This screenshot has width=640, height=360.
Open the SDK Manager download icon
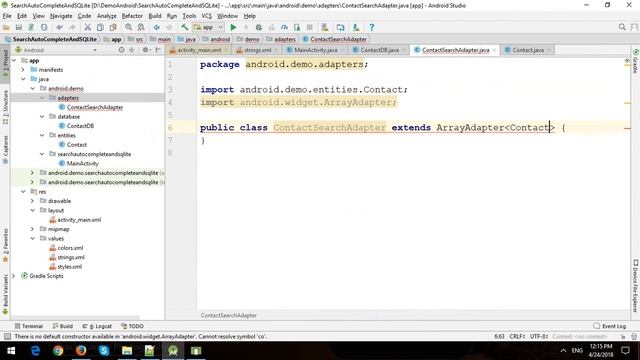356,27
